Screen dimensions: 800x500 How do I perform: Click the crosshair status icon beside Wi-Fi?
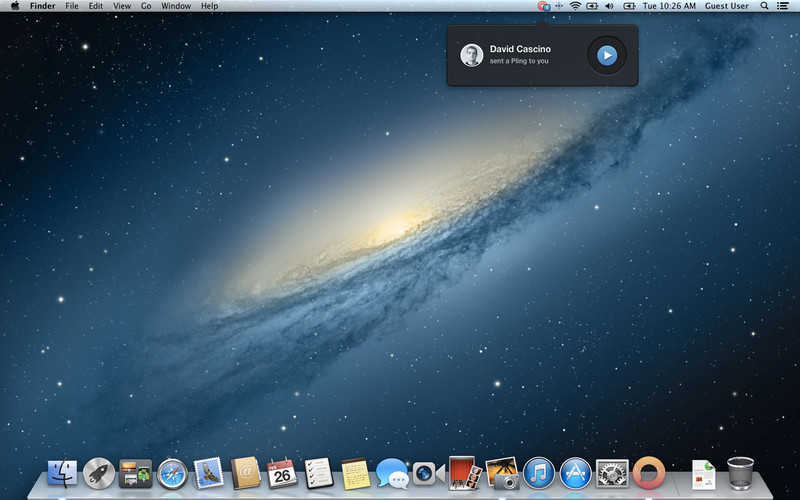click(x=559, y=6)
